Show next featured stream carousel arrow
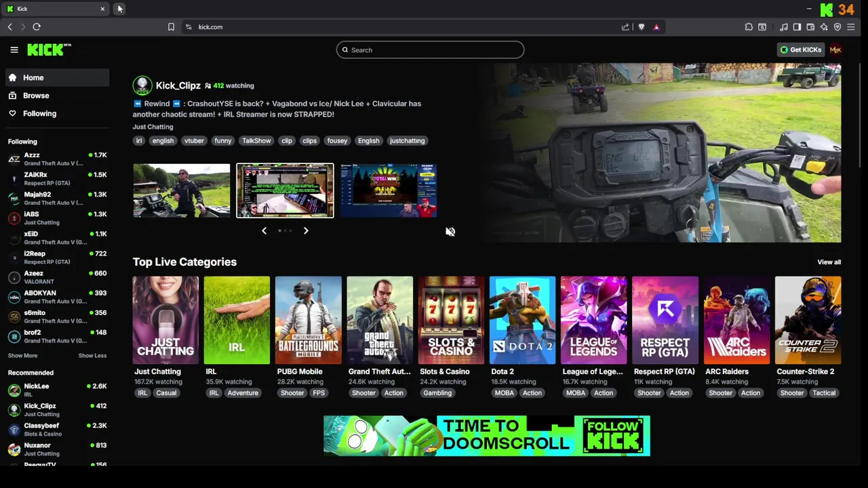868x488 pixels. (306, 231)
